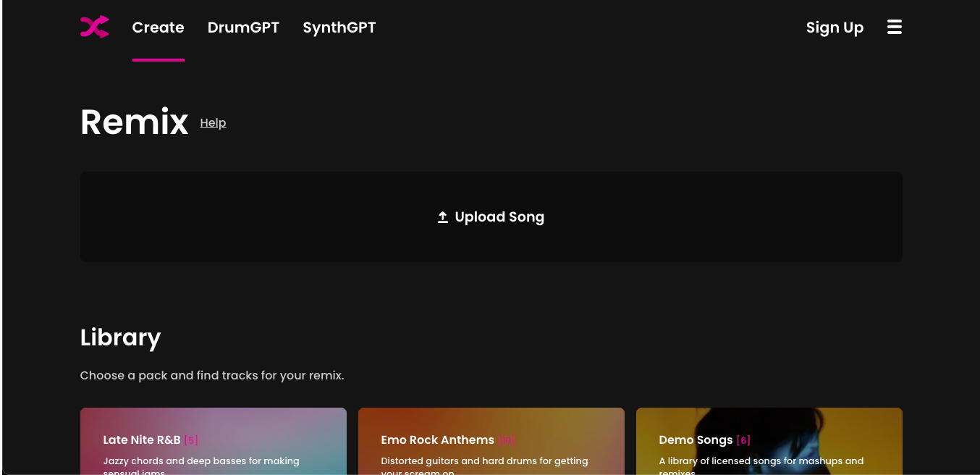
Task: Open the SynthGPT tab
Action: coord(339,28)
